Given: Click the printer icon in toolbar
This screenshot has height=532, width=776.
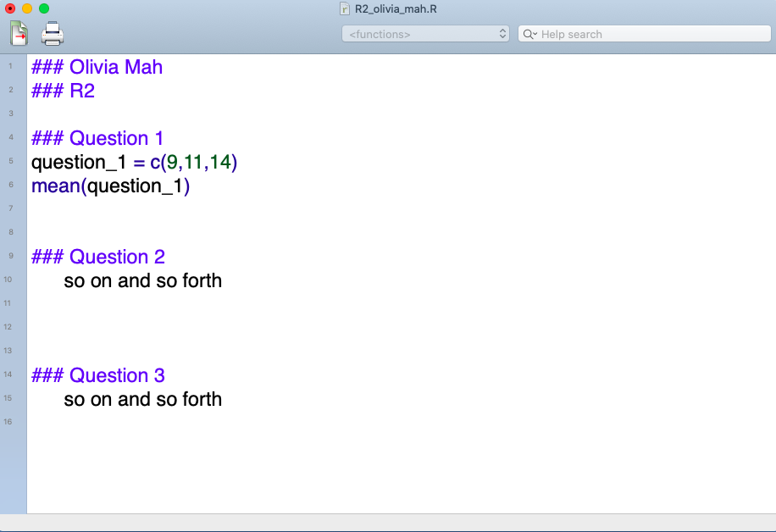Looking at the screenshot, I should [x=52, y=34].
